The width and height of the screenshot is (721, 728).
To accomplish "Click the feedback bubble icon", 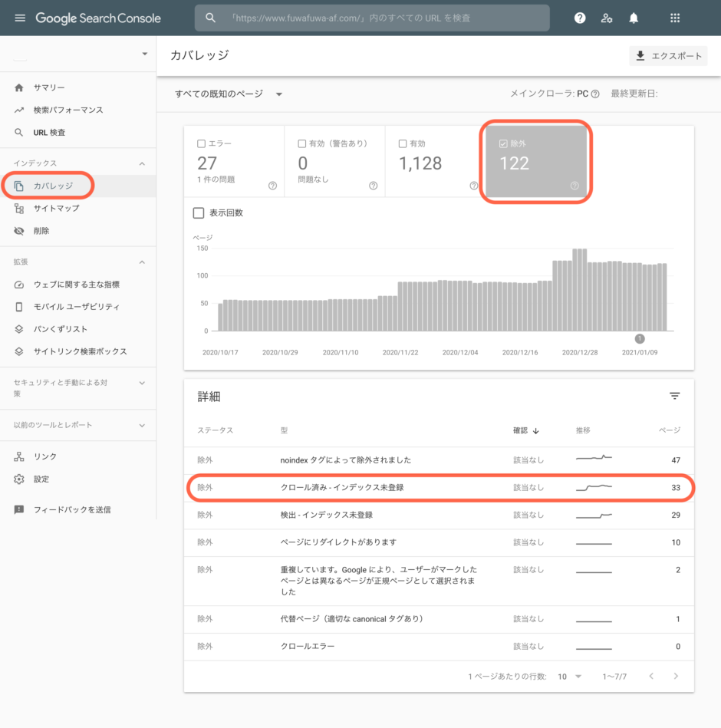I will [x=19, y=510].
